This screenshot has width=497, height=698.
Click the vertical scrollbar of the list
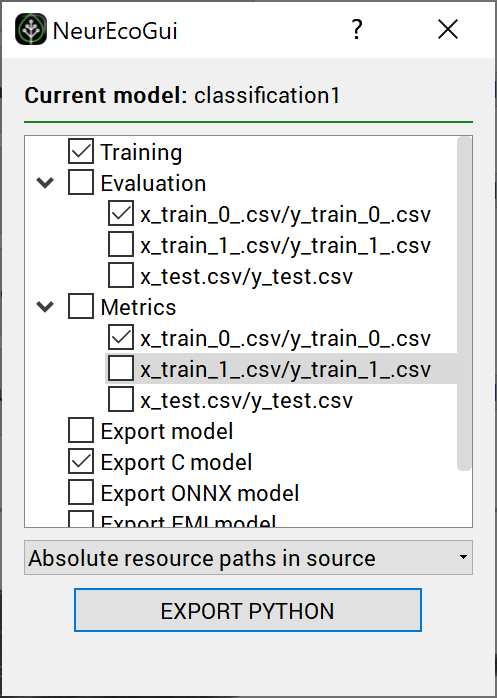[x=464, y=304]
